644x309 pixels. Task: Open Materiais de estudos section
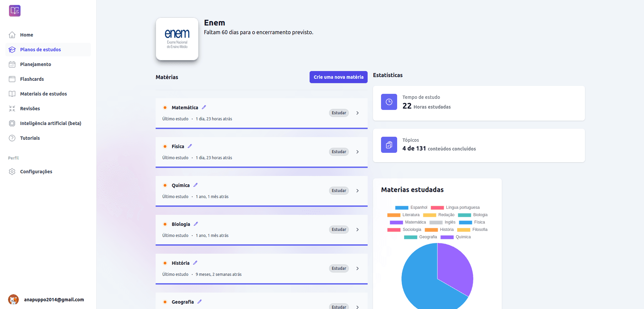coord(48,94)
